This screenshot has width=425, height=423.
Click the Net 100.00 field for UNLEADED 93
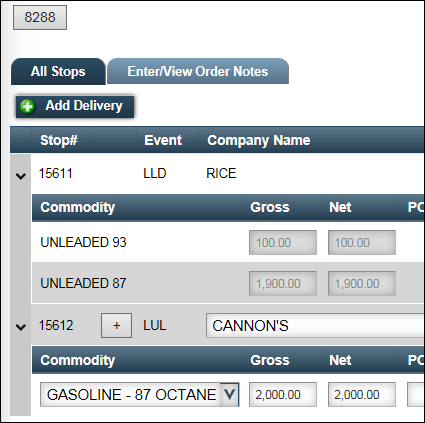(362, 242)
